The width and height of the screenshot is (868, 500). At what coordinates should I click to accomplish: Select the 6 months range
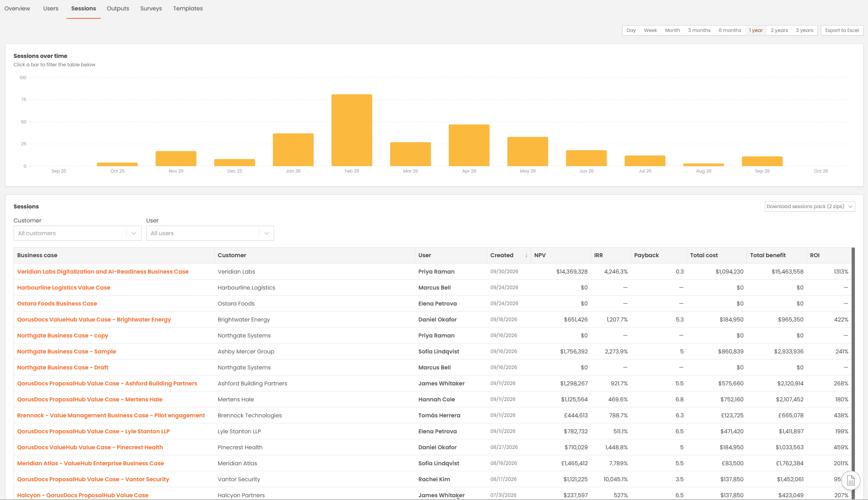pos(730,30)
